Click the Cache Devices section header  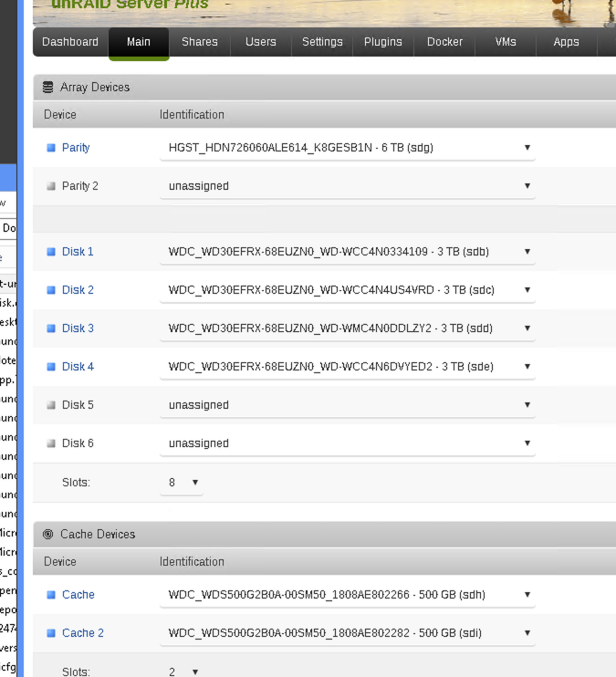pyautogui.click(x=324, y=535)
